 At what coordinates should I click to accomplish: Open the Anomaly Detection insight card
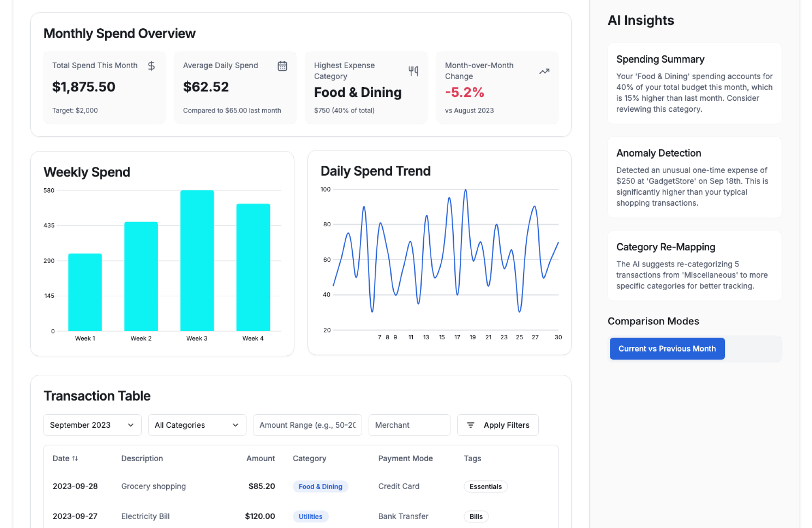click(694, 177)
